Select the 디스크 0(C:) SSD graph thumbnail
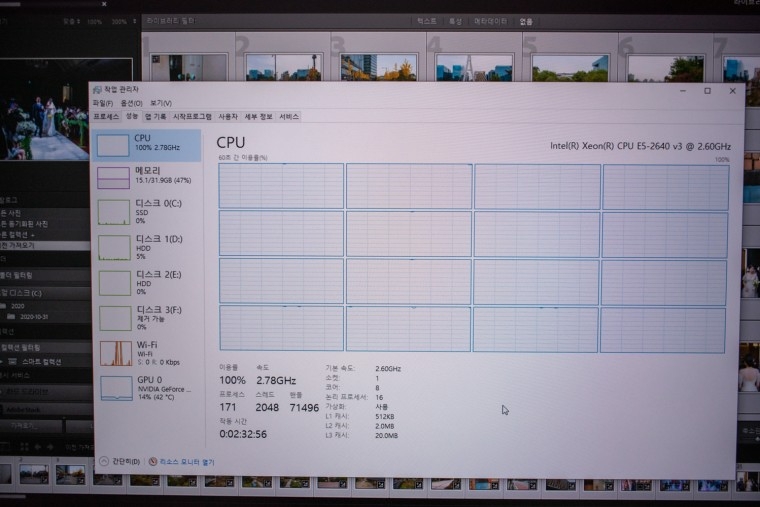Screen dimensions: 760x507 click(114, 212)
